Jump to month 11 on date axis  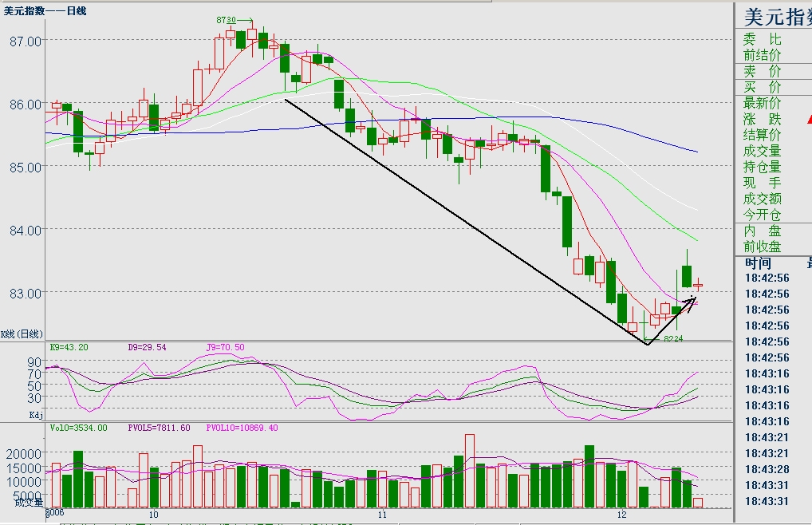click(x=382, y=515)
